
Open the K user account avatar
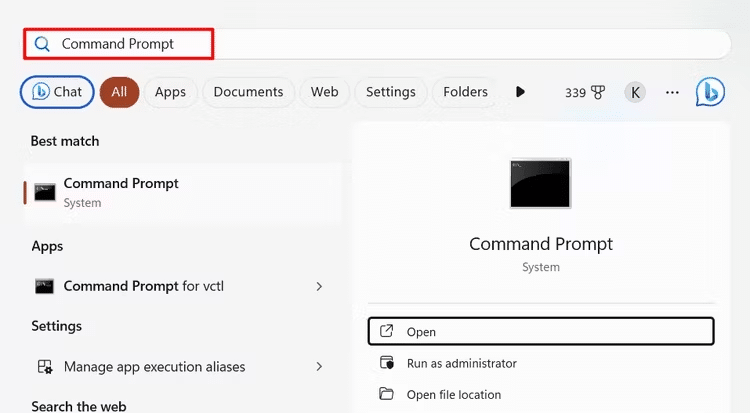tap(635, 92)
